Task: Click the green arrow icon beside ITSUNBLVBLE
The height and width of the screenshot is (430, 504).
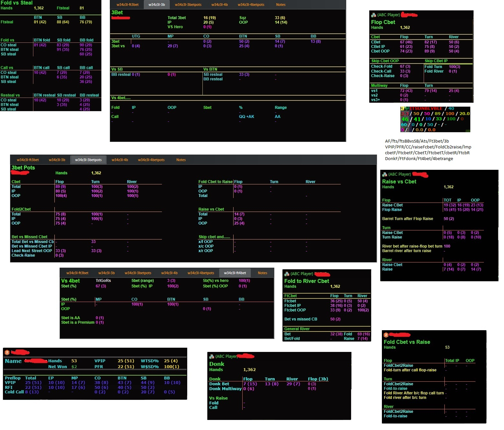Action: (407, 109)
